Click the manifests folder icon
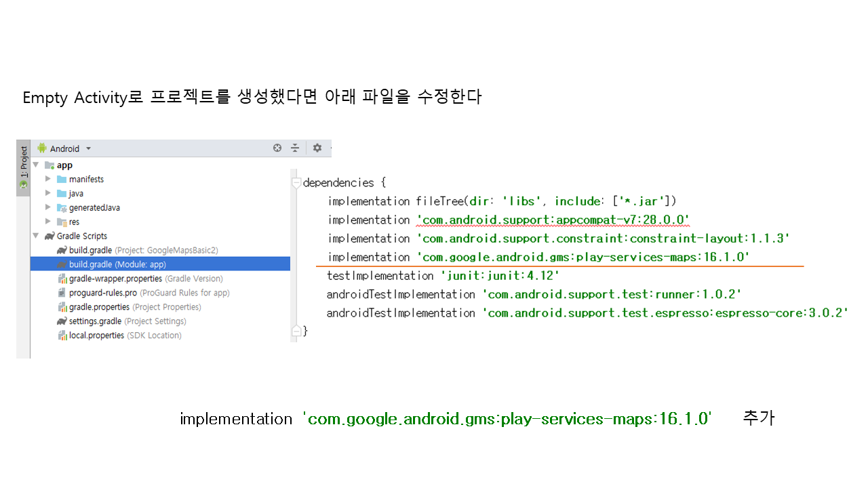 click(62, 180)
